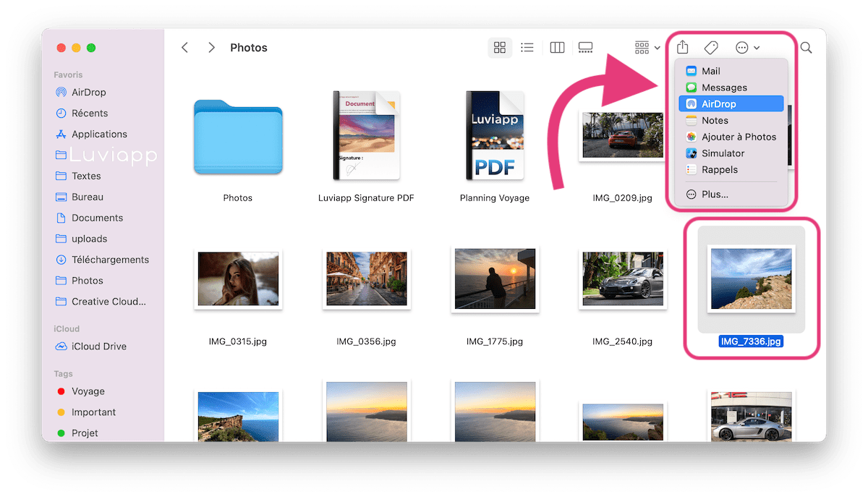
Task: Click Rappels app icon in share menu
Action: pos(691,170)
